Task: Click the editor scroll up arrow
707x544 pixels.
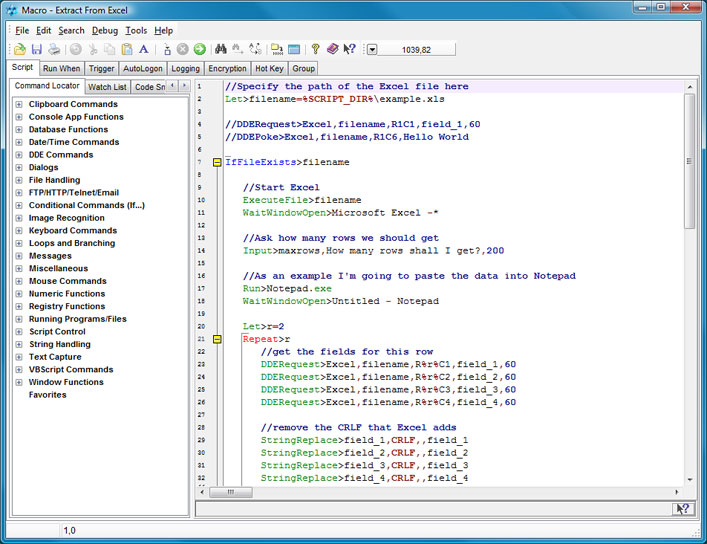Action: point(690,87)
